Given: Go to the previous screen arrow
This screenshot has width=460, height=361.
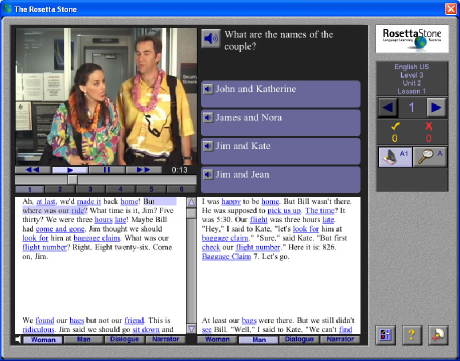Looking at the screenshot, I should 388,107.
